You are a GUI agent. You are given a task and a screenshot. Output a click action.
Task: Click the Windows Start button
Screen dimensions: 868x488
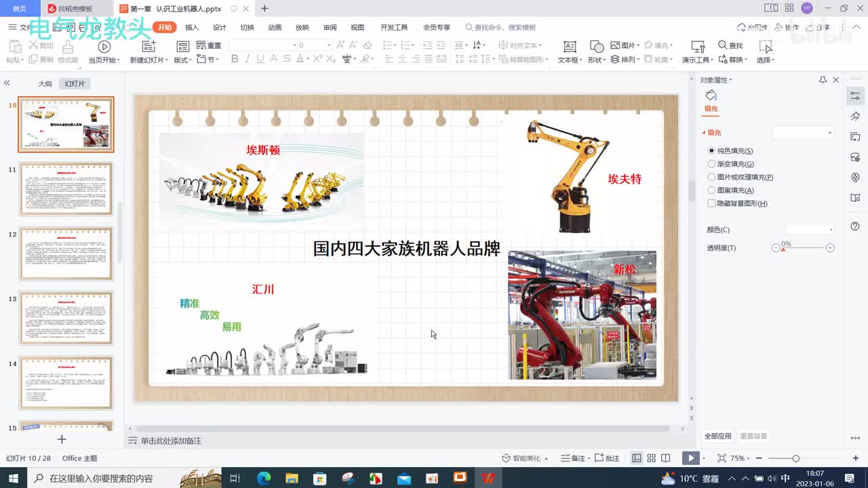point(13,478)
